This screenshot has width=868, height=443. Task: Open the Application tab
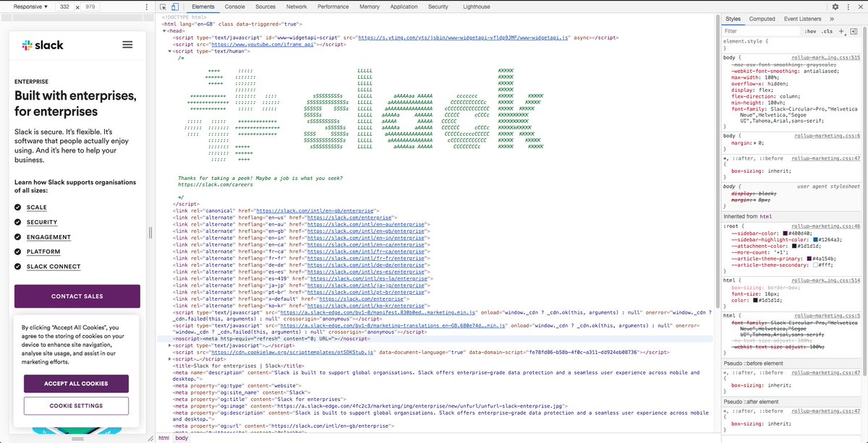pos(404,7)
